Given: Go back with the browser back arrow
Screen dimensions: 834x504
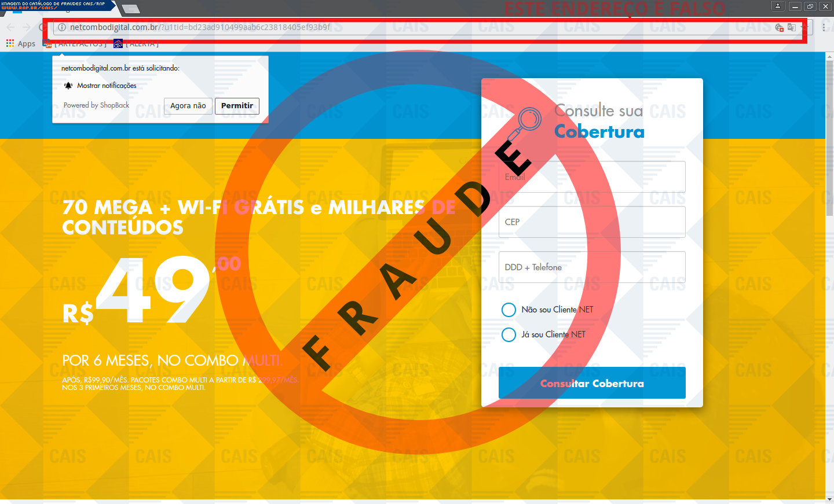Looking at the screenshot, I should click(10, 27).
